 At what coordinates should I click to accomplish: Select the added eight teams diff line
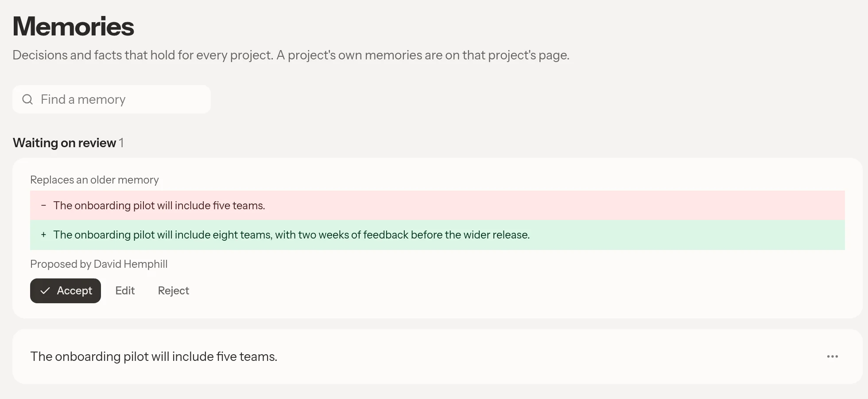(x=438, y=235)
